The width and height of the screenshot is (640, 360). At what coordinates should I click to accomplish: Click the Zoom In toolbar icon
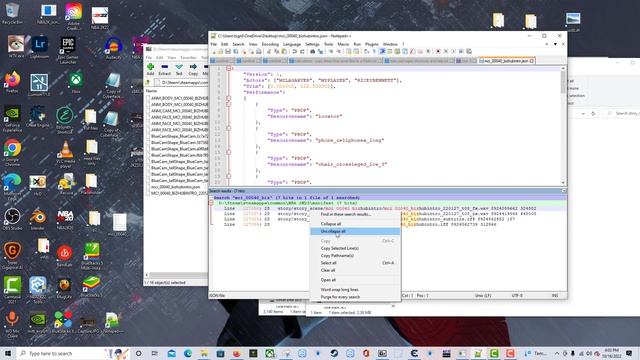tap(331, 52)
